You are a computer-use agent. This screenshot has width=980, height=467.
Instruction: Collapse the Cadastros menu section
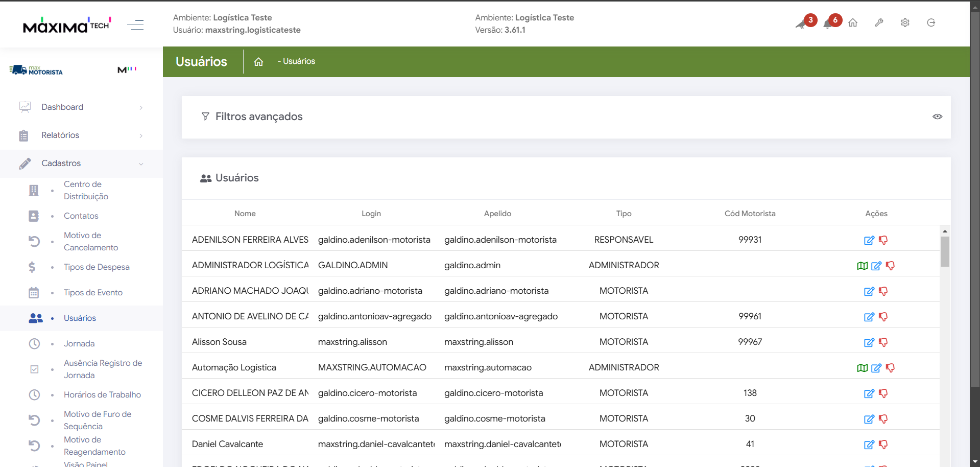(82, 164)
